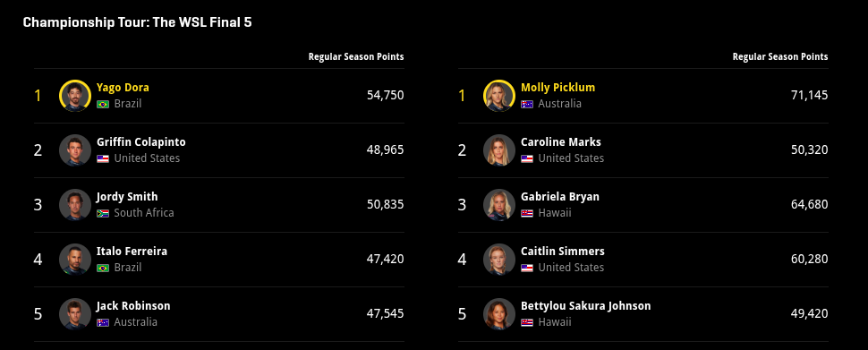This screenshot has height=350, width=868.
Task: Open Yago Dora's profile photo
Action: tap(75, 95)
